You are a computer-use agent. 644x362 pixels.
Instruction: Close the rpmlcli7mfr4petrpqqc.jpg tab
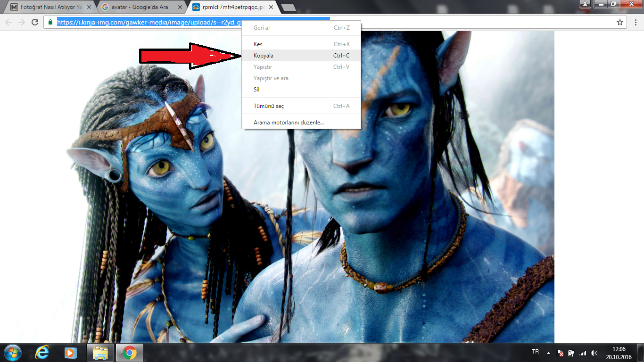point(271,7)
